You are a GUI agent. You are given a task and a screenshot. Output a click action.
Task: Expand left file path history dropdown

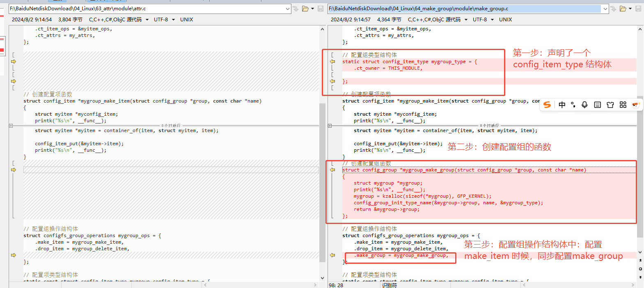coord(288,9)
